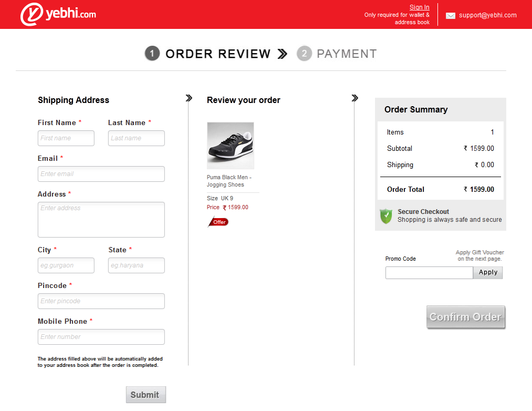Focus the First Name field
Screen dimensions: 532x411
(x=66, y=138)
